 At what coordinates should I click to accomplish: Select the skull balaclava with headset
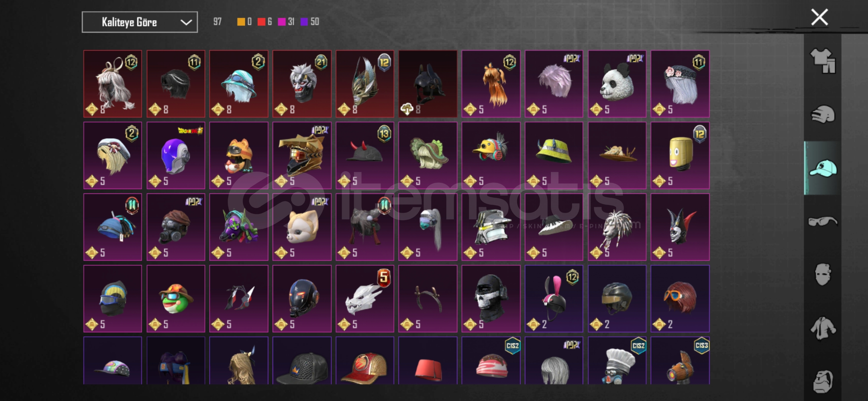491,299
